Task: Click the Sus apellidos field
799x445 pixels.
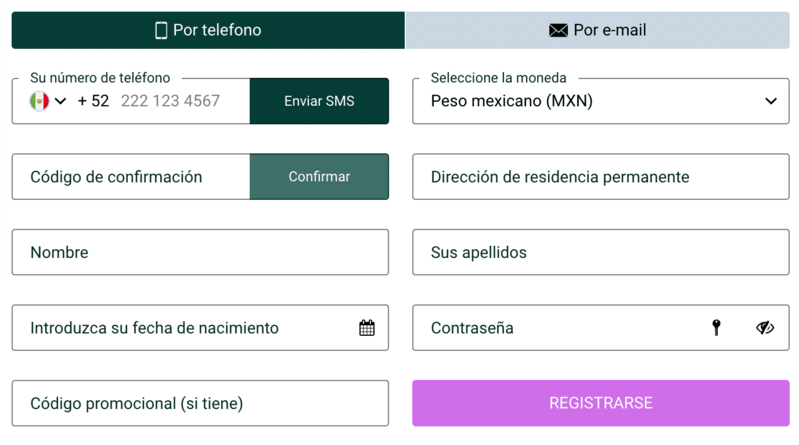Action: pos(600,252)
